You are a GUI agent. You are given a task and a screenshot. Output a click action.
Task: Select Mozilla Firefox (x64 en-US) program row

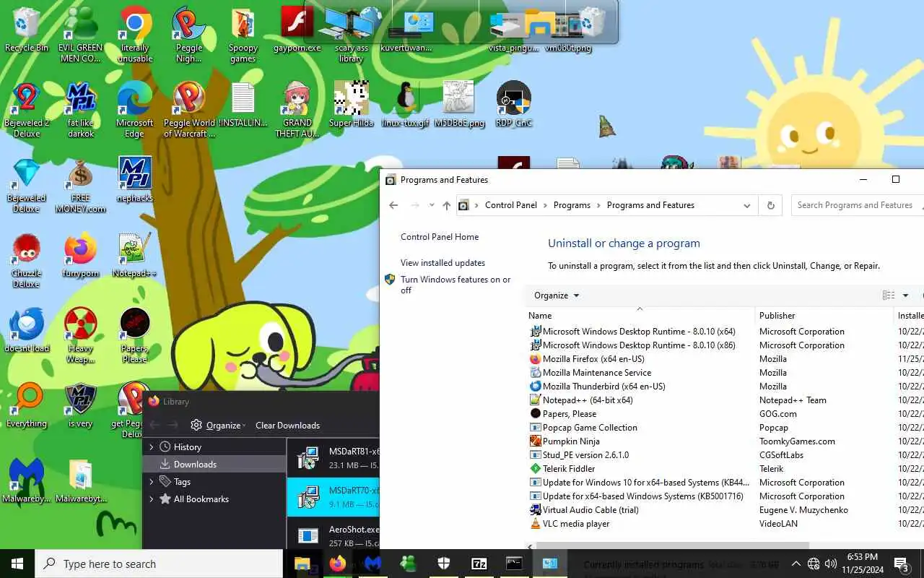pos(725,359)
